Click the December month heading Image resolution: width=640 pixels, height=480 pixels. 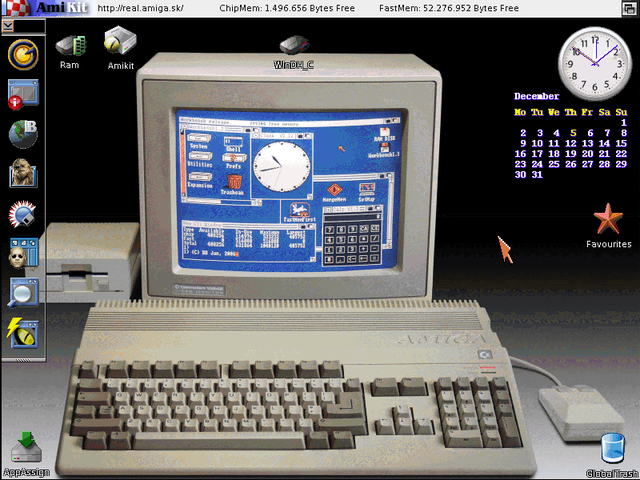pos(536,96)
